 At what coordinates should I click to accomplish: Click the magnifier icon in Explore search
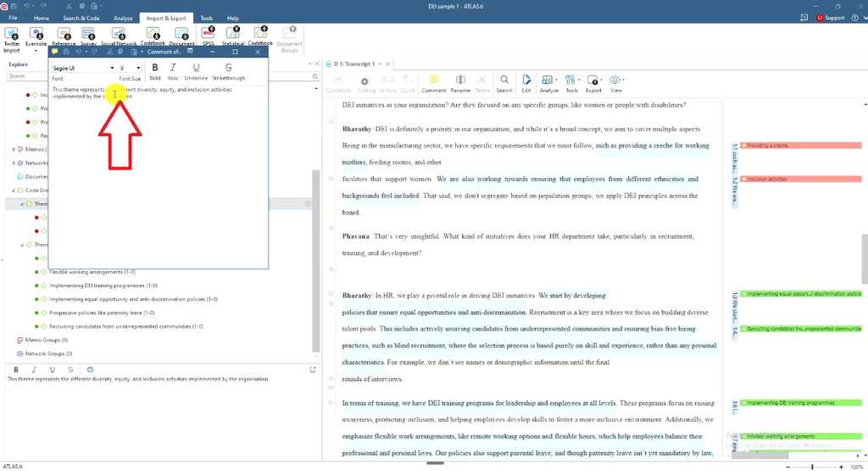315,76
